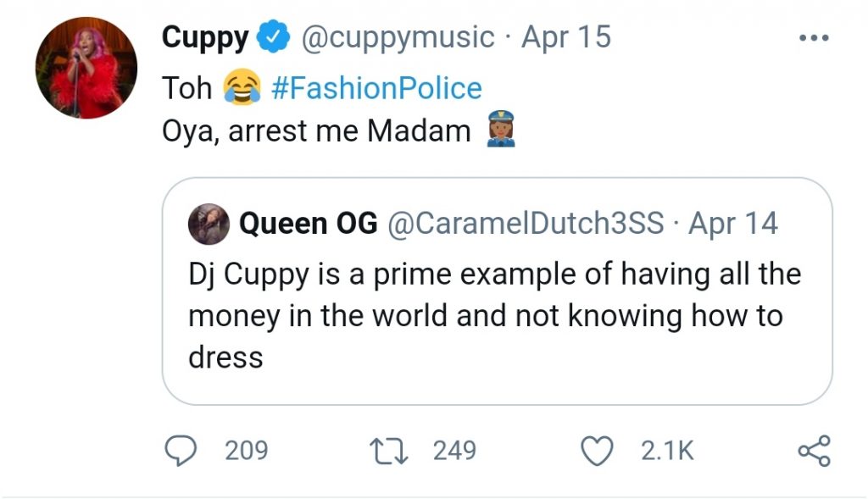The height and width of the screenshot is (499, 868).
Task: Click the Cuppy display name
Action: click(x=205, y=38)
